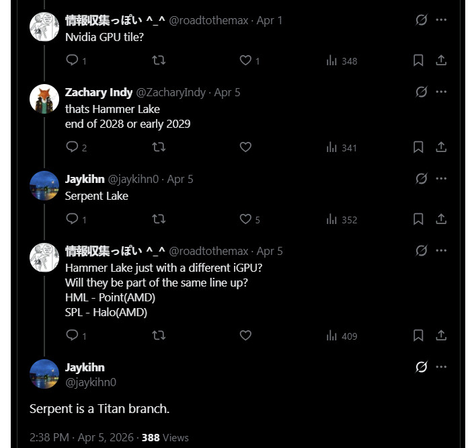Toggle like on Zachary Indy's tweet

[245, 147]
